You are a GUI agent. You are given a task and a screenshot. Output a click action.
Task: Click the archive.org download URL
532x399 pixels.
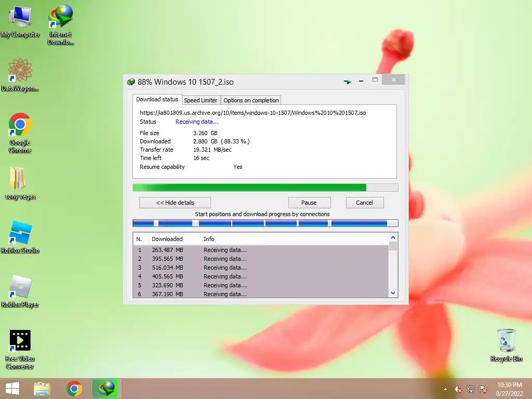[x=253, y=113]
